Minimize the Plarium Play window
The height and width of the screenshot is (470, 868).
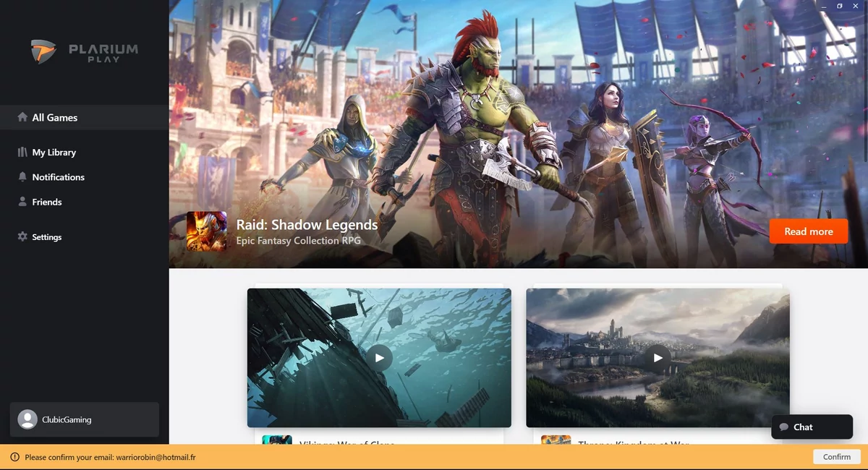824,6
